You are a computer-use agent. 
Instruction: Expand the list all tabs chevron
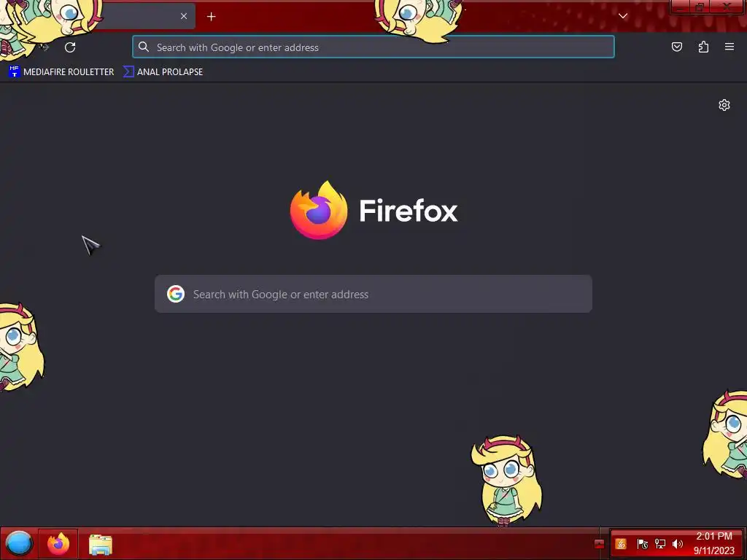(623, 16)
